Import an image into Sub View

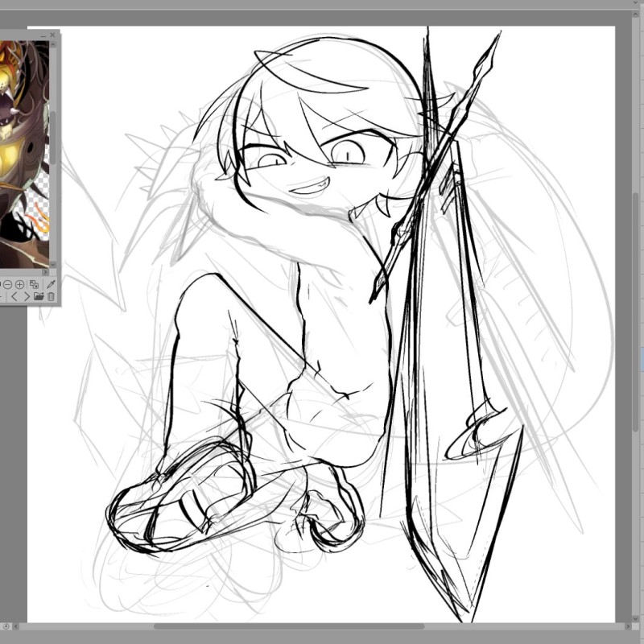39,296
